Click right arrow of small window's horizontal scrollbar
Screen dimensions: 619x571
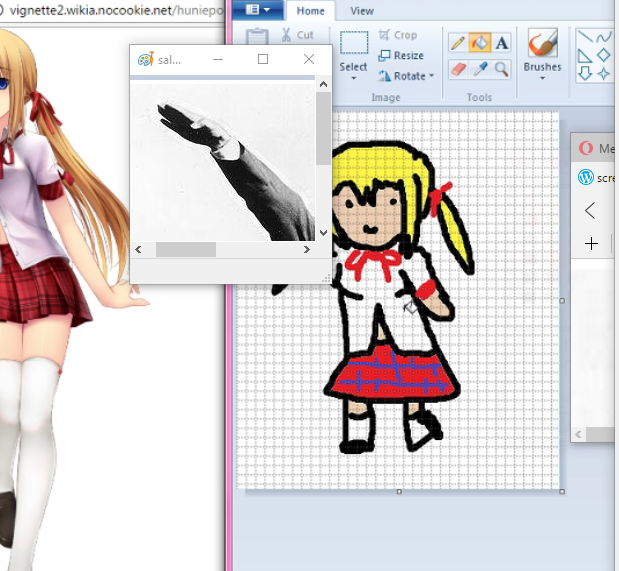tap(307, 250)
